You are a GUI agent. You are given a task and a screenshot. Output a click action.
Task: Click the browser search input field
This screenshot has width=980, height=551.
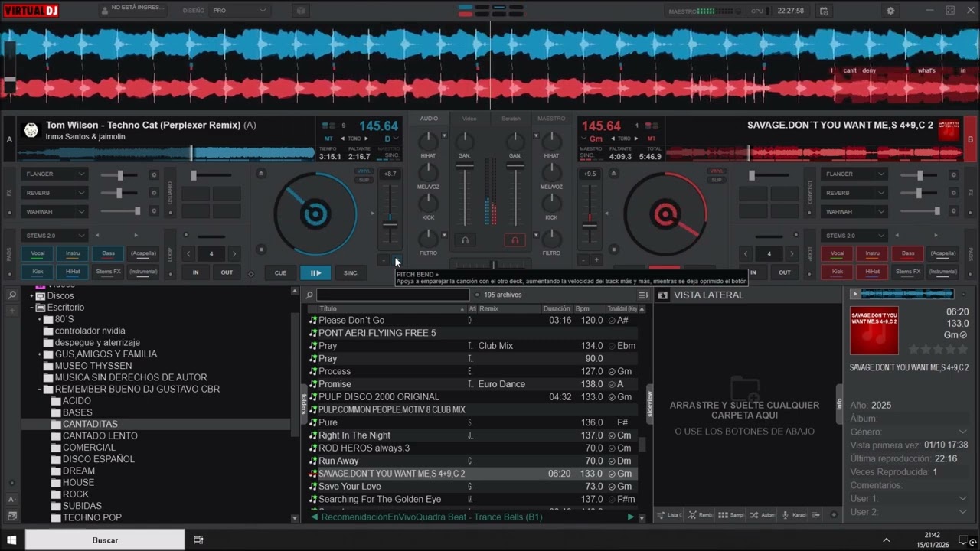coord(393,295)
